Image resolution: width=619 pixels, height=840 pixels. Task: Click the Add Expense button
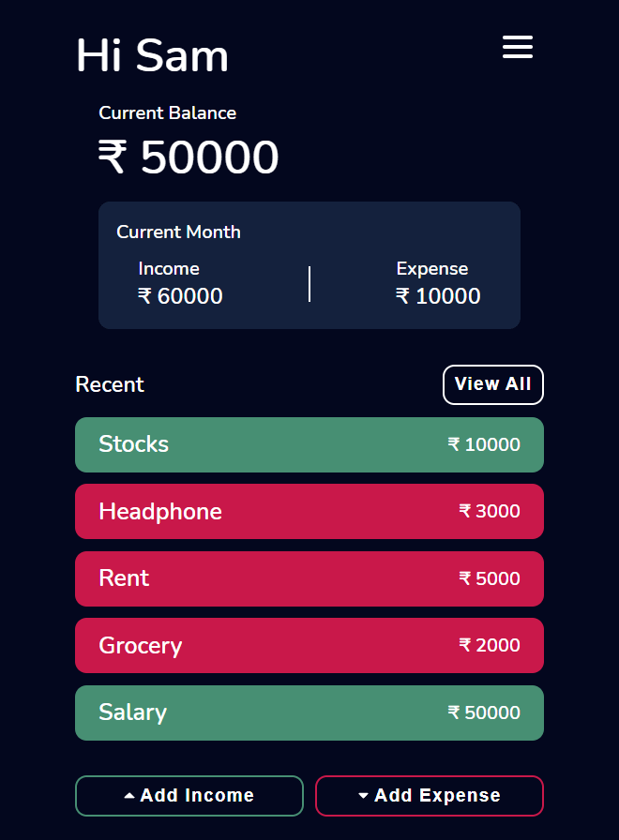430,796
